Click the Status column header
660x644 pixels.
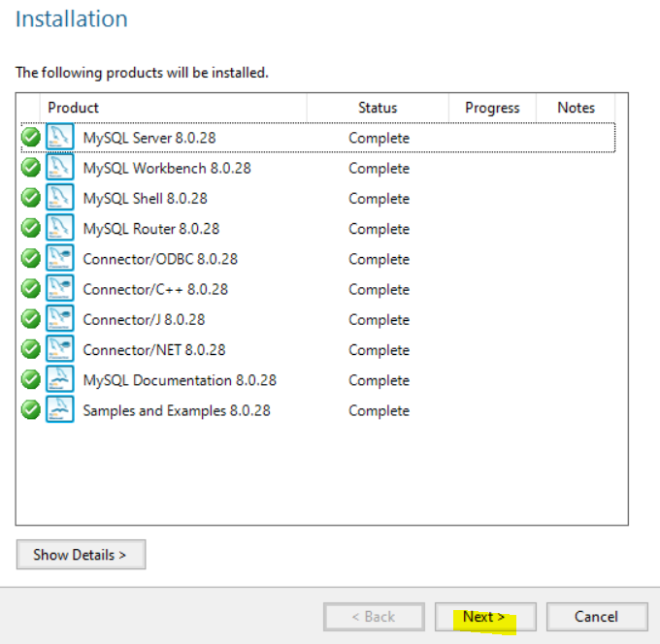pos(378,108)
